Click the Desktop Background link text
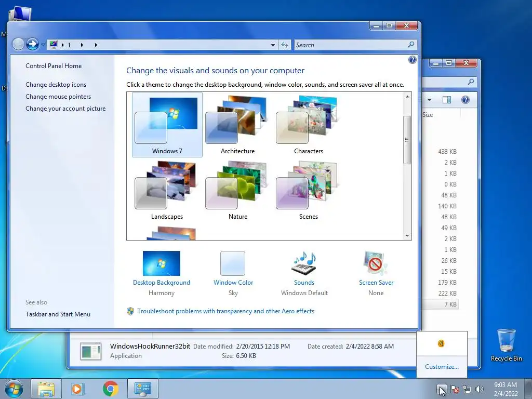Viewport: 532px width, 399px height. (x=162, y=282)
